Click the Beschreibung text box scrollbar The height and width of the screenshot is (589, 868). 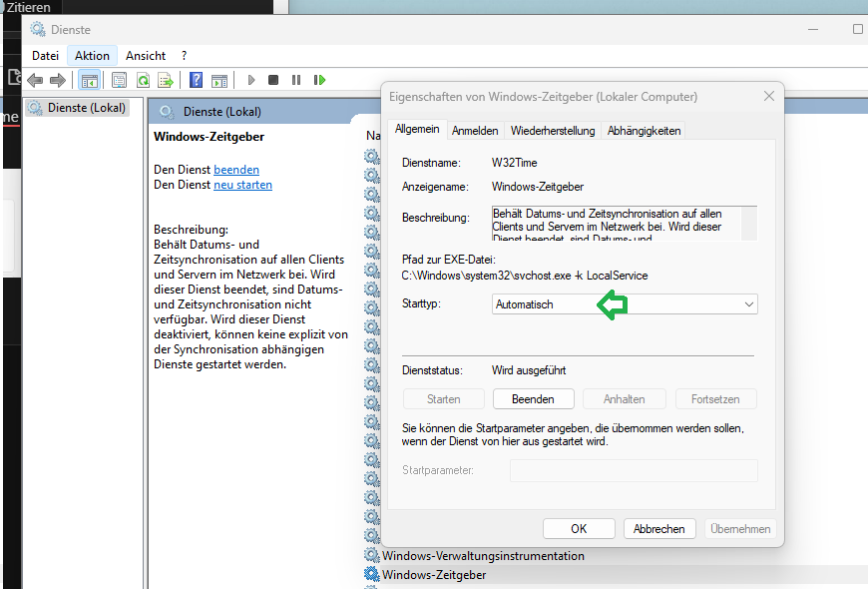[749, 224]
